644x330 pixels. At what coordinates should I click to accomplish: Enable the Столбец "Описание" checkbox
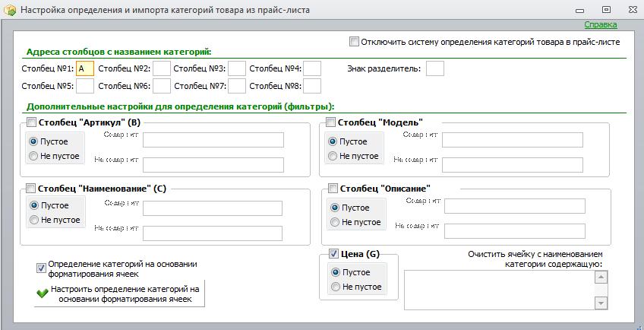pos(333,189)
